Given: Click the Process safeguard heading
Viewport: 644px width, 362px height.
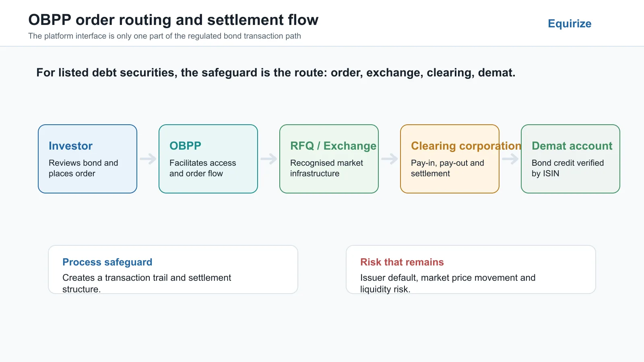Looking at the screenshot, I should point(107,262).
